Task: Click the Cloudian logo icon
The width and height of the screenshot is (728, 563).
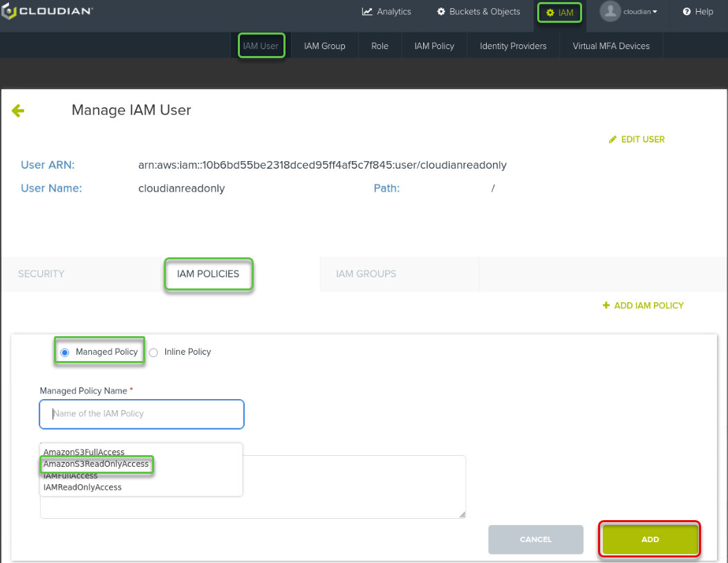Action: (x=8, y=12)
